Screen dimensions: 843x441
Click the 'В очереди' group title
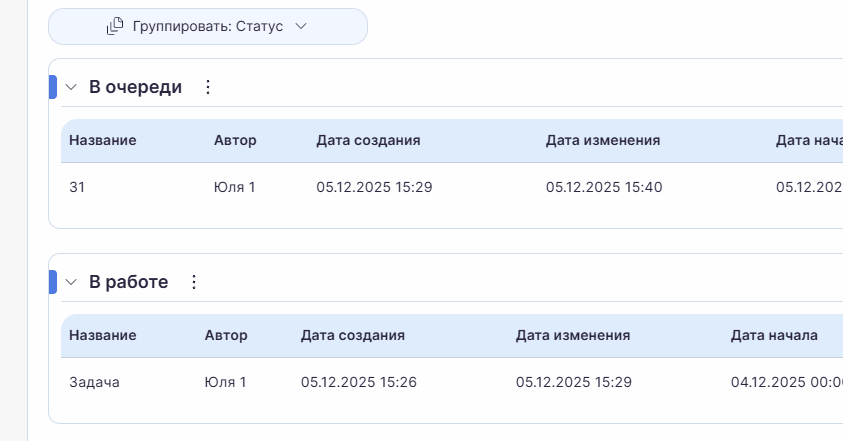[x=135, y=87]
